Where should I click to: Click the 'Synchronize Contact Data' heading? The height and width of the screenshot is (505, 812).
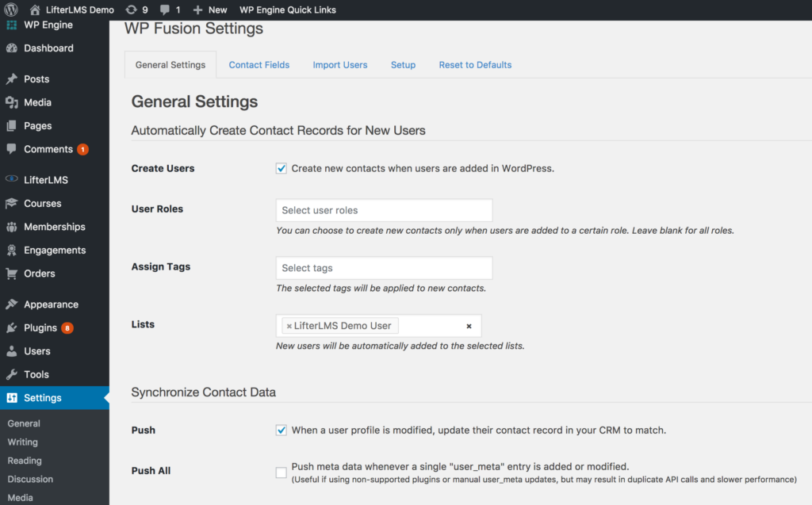pos(204,392)
